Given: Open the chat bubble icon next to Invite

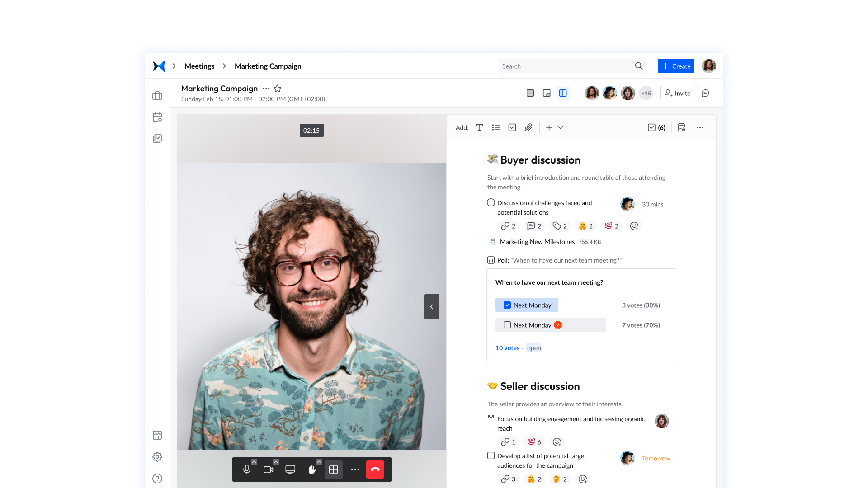Looking at the screenshot, I should [705, 93].
